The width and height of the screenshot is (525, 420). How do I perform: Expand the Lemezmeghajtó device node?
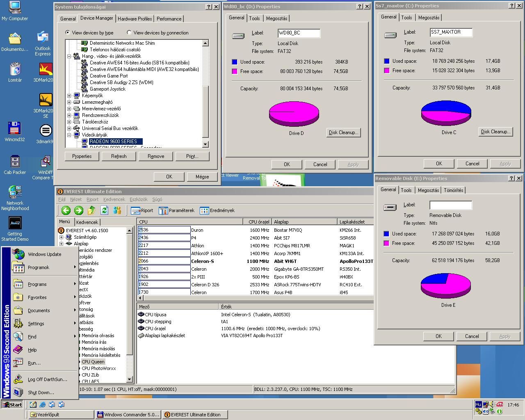click(x=69, y=102)
